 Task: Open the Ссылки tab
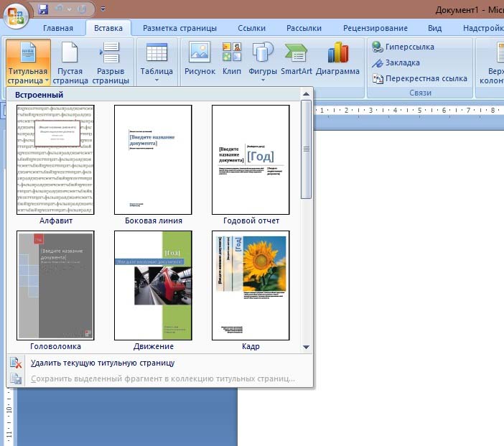tap(252, 28)
